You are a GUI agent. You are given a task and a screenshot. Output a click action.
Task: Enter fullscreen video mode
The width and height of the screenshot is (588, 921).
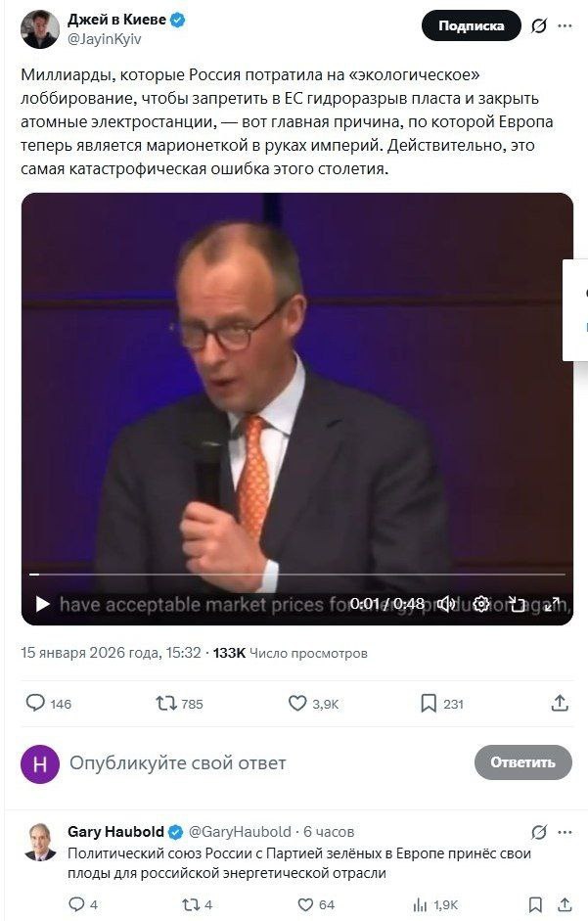(x=553, y=604)
